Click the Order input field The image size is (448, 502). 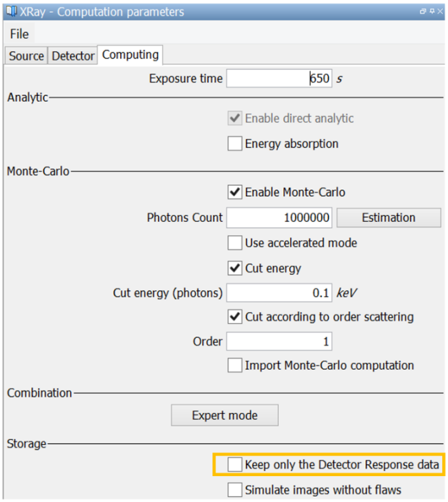(279, 342)
